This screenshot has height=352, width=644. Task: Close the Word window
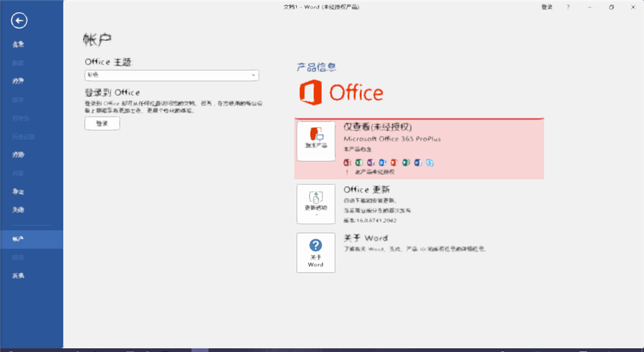(x=633, y=7)
